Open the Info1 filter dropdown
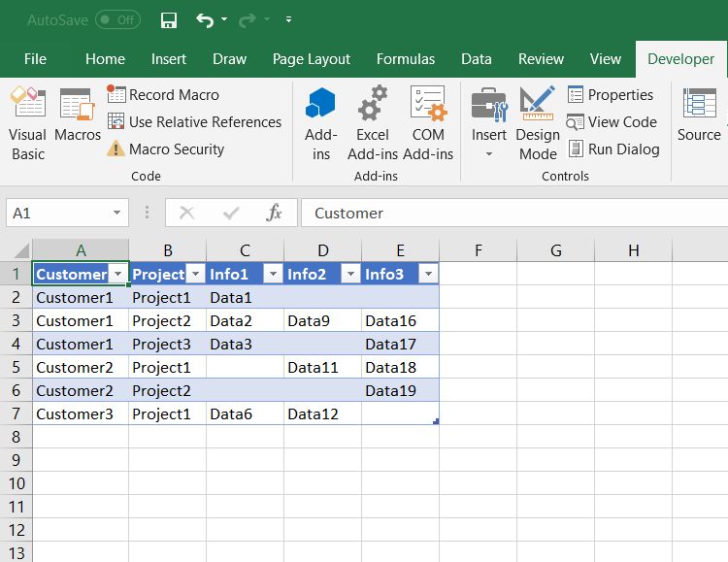The image size is (728, 562). (273, 274)
